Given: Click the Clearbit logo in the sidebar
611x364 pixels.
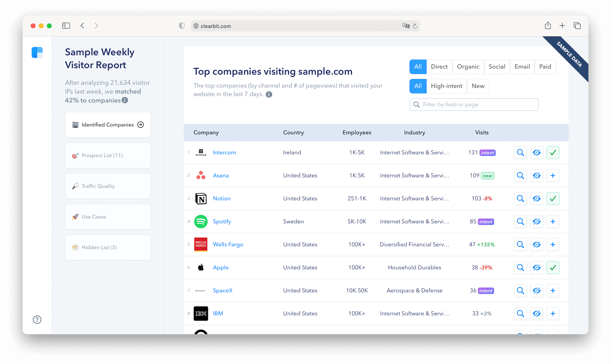Looking at the screenshot, I should (x=37, y=52).
